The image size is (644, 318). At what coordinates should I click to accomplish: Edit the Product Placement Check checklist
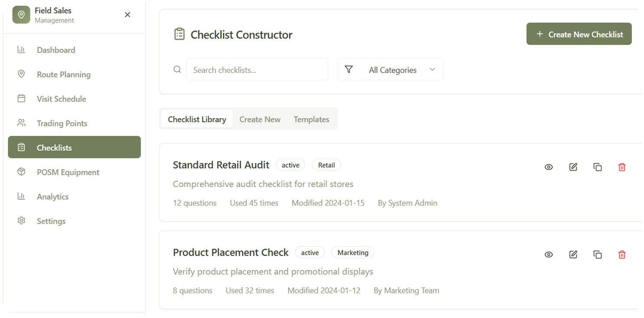point(573,254)
